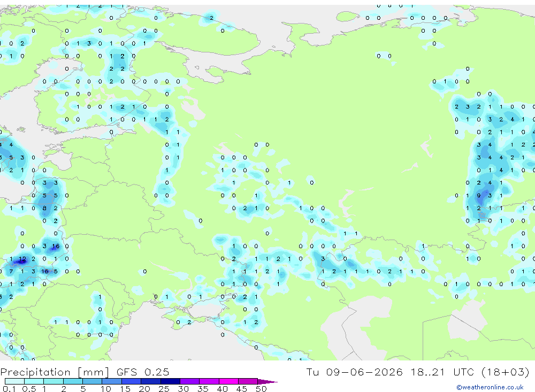Click the 'GFS 0.25' model label
Screen dimensions: 535x392
coord(143,372)
